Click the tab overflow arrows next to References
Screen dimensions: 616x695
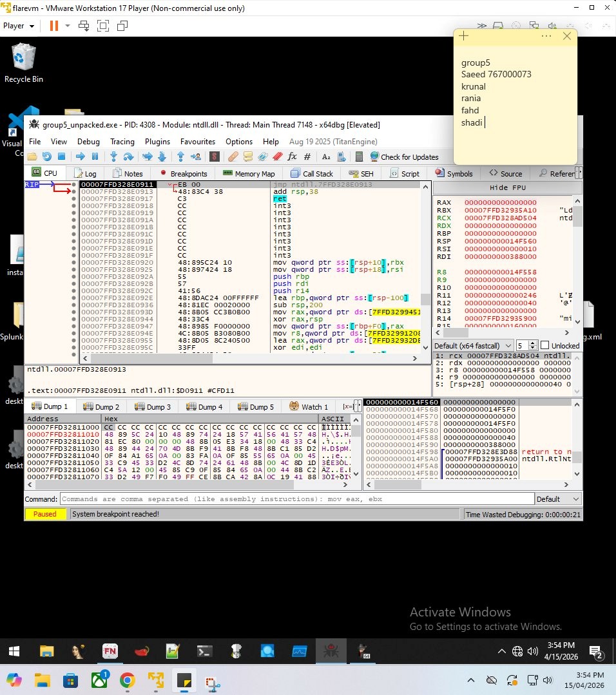click(x=578, y=173)
